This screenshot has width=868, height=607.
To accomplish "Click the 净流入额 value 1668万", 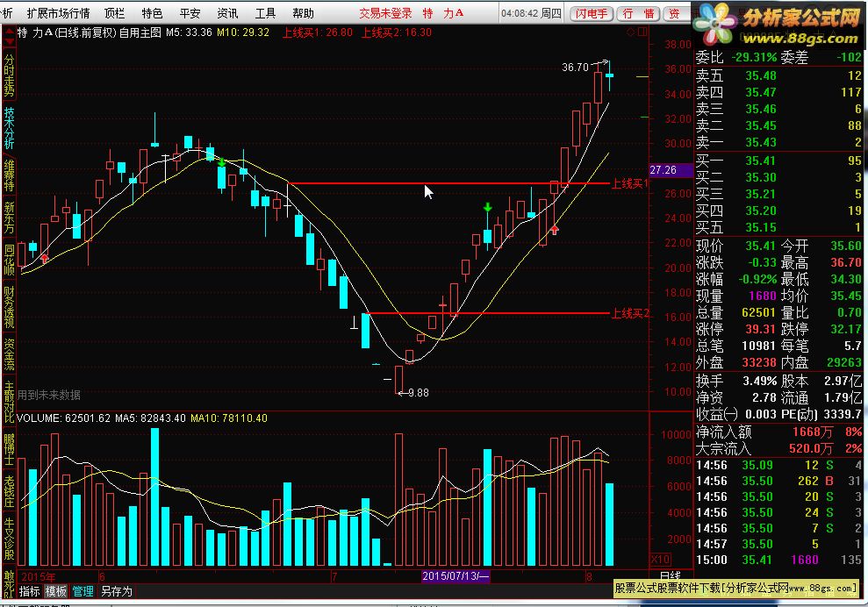I will click(813, 432).
